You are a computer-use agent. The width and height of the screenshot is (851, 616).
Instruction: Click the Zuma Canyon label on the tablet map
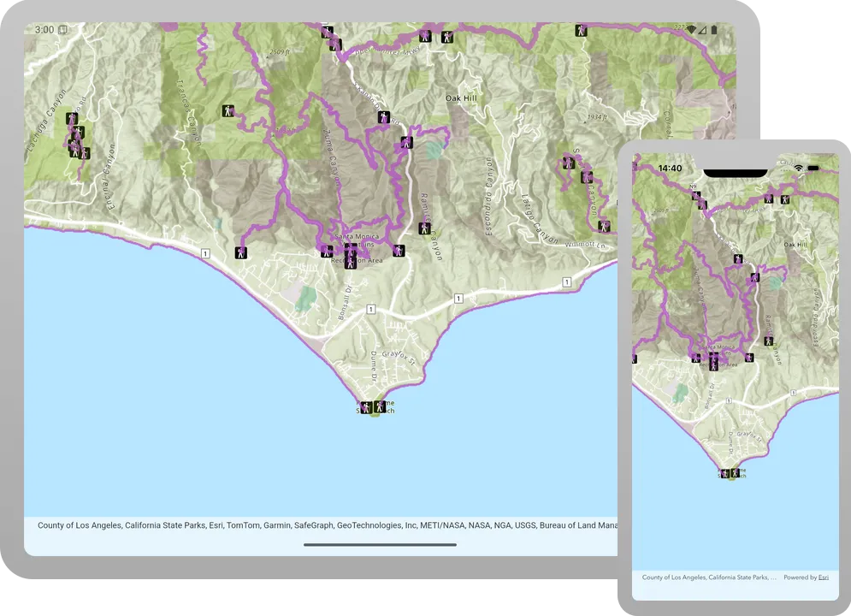click(x=331, y=158)
